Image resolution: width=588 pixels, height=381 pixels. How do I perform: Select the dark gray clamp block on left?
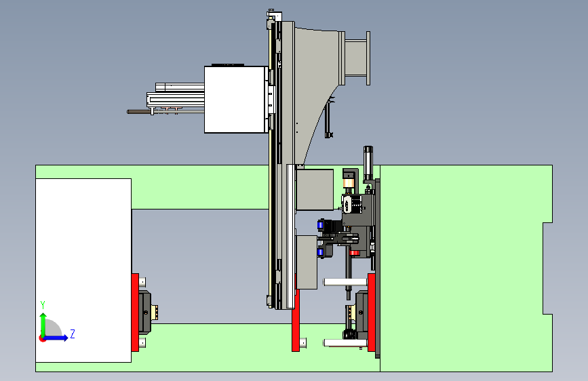coord(144,313)
